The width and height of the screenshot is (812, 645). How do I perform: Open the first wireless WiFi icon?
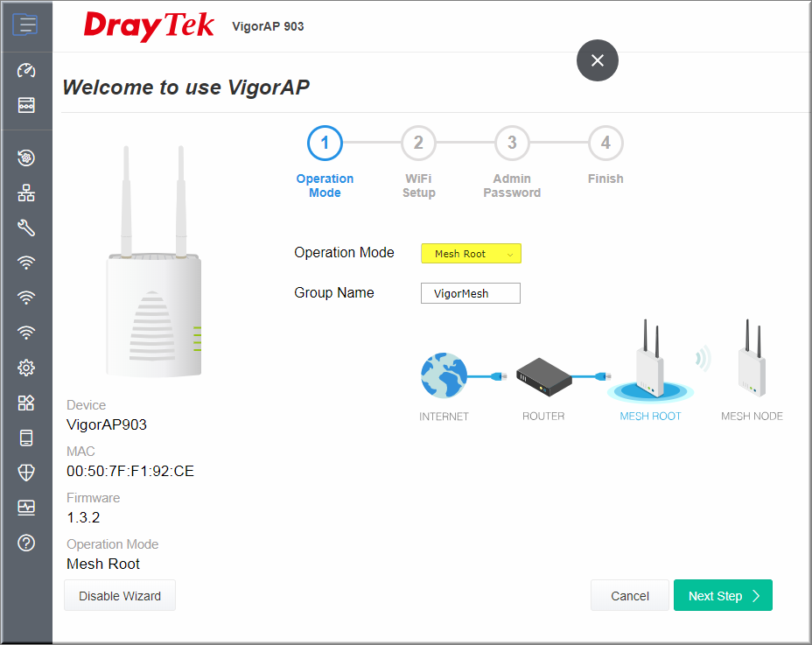[x=26, y=263]
